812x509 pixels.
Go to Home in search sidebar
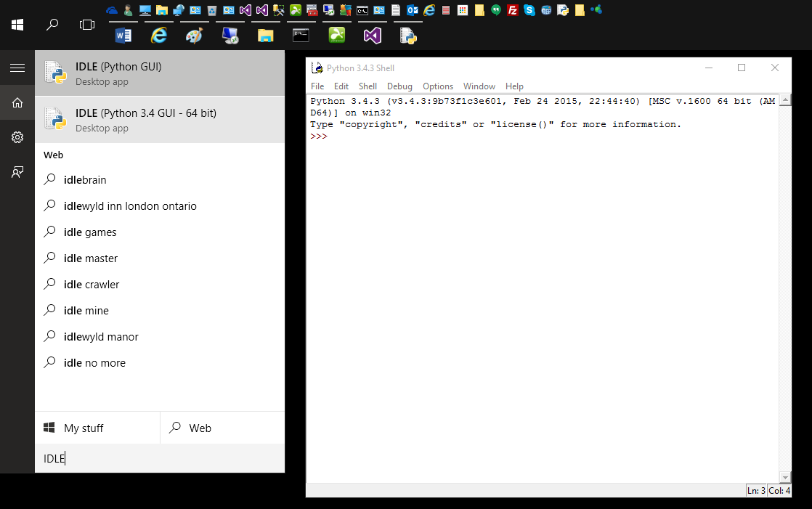[x=17, y=102]
